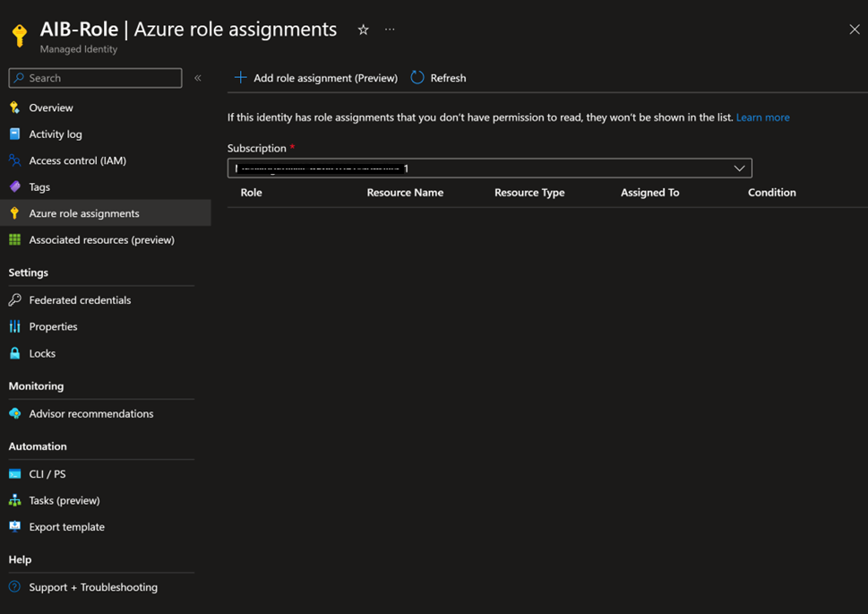The image size is (868, 614).
Task: Follow the Learn more link
Action: pos(762,117)
